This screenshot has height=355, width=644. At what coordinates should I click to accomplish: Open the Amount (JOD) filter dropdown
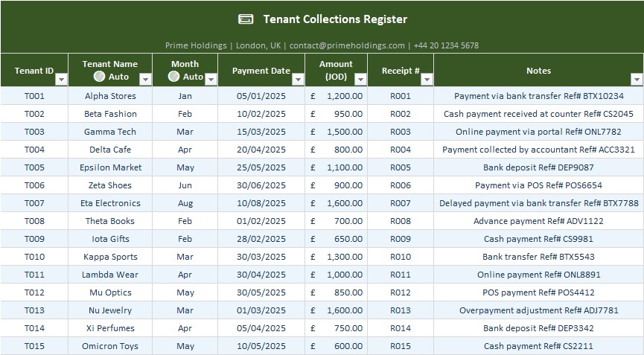(360, 79)
